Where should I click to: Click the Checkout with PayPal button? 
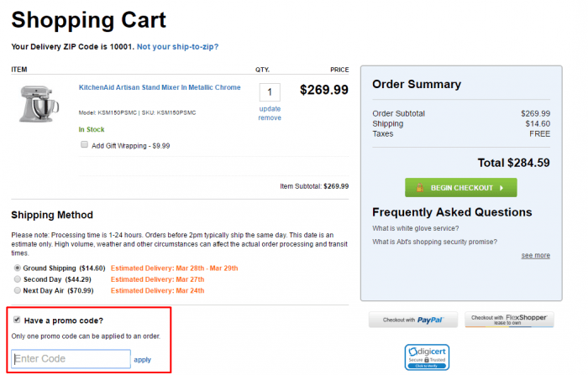413,320
